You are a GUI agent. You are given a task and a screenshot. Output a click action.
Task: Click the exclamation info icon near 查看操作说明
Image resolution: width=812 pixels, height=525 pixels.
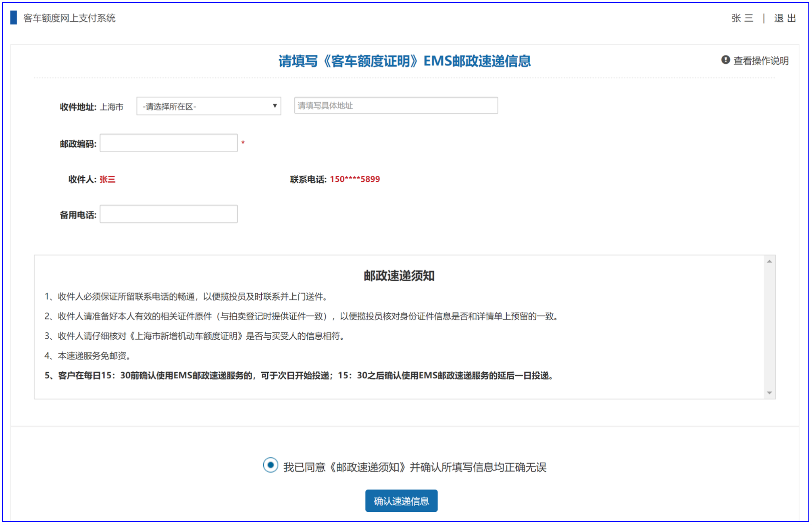click(725, 60)
